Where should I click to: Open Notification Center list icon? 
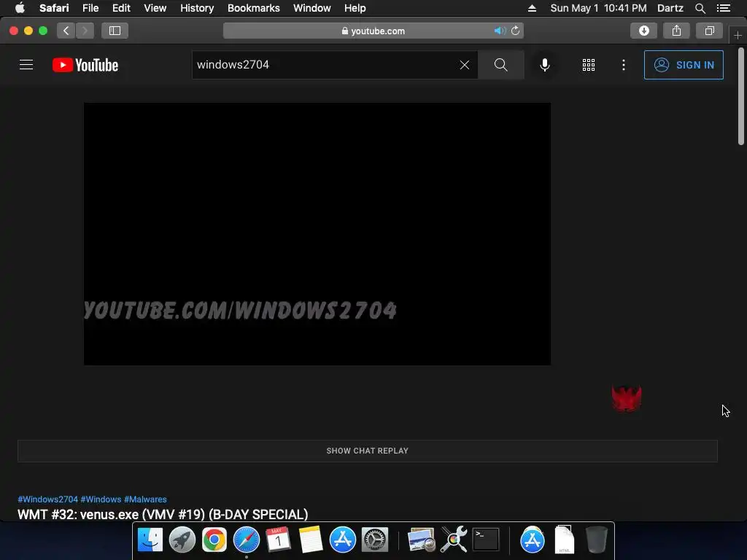click(723, 8)
